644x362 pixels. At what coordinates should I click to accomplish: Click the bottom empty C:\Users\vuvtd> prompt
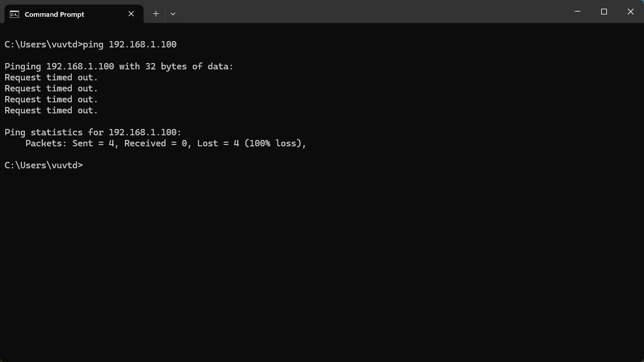(x=44, y=165)
